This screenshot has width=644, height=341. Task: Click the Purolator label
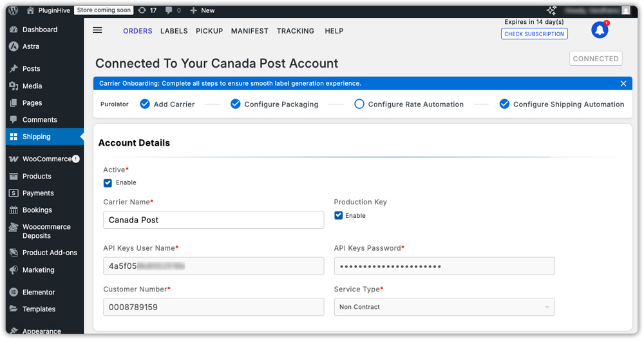115,104
